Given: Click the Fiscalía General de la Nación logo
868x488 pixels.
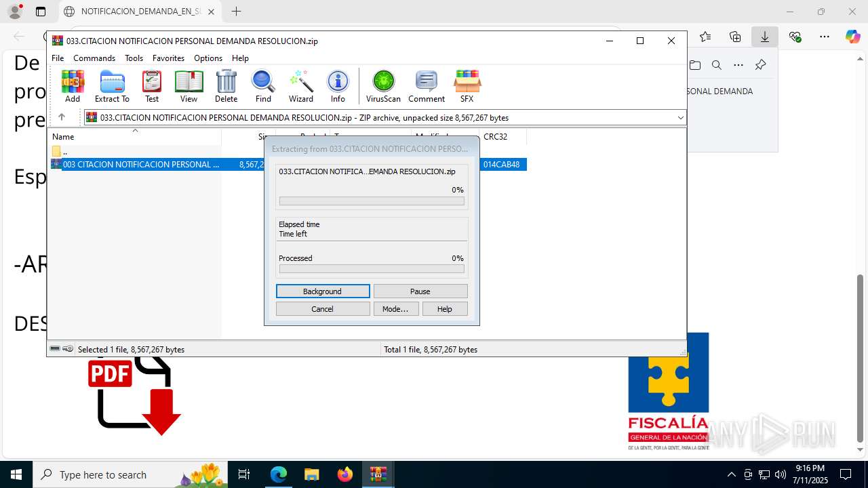Looking at the screenshot, I should tap(668, 391).
